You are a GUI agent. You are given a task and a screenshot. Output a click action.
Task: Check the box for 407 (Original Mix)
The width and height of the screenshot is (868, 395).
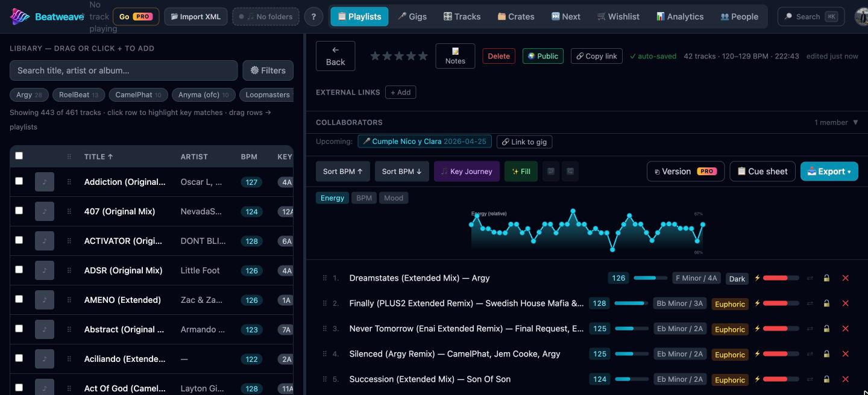(19, 211)
